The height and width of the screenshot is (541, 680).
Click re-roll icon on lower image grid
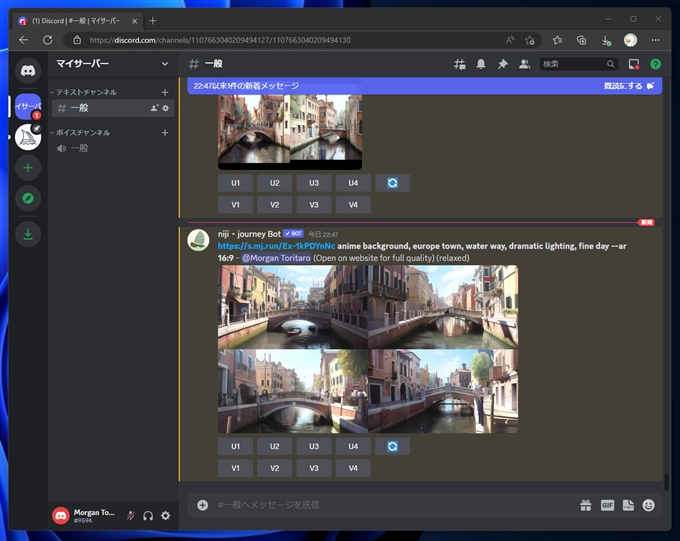(392, 446)
